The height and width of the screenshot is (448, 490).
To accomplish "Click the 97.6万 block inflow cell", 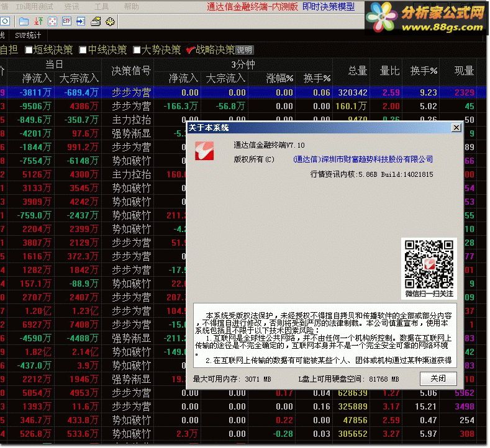I will [85, 133].
